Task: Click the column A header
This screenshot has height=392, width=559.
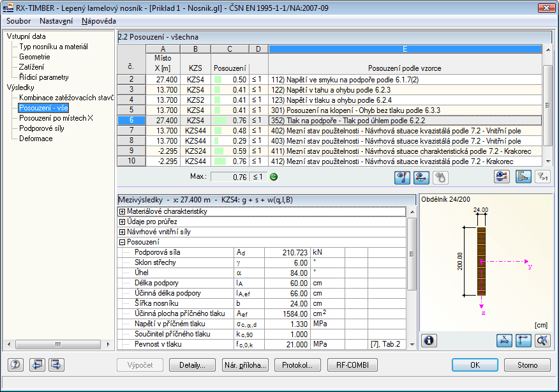Action: pyautogui.click(x=163, y=49)
